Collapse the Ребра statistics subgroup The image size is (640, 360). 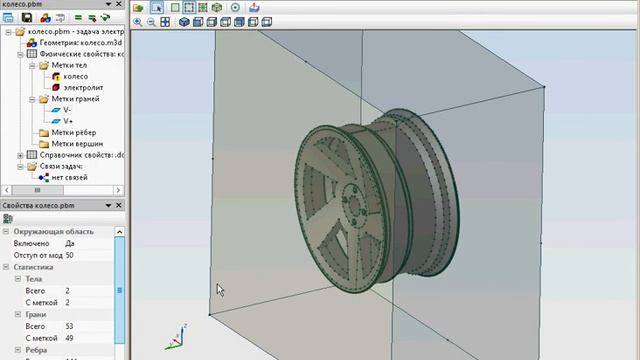click(x=18, y=350)
